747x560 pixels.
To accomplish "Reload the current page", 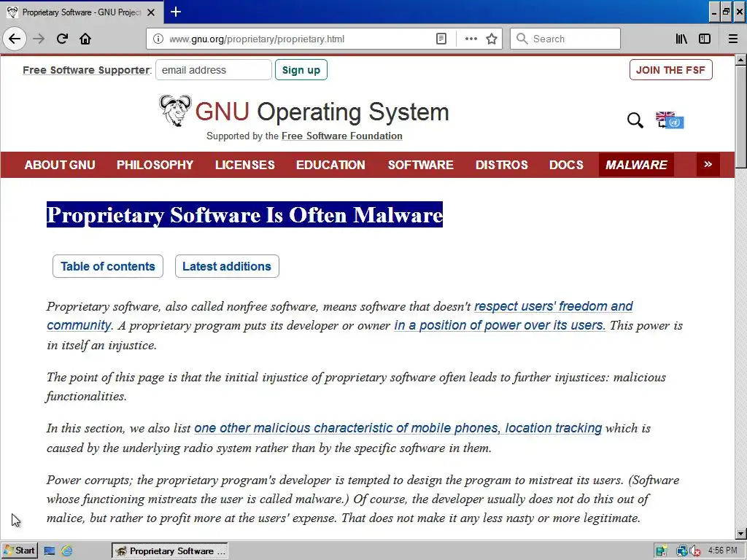I will pyautogui.click(x=62, y=39).
